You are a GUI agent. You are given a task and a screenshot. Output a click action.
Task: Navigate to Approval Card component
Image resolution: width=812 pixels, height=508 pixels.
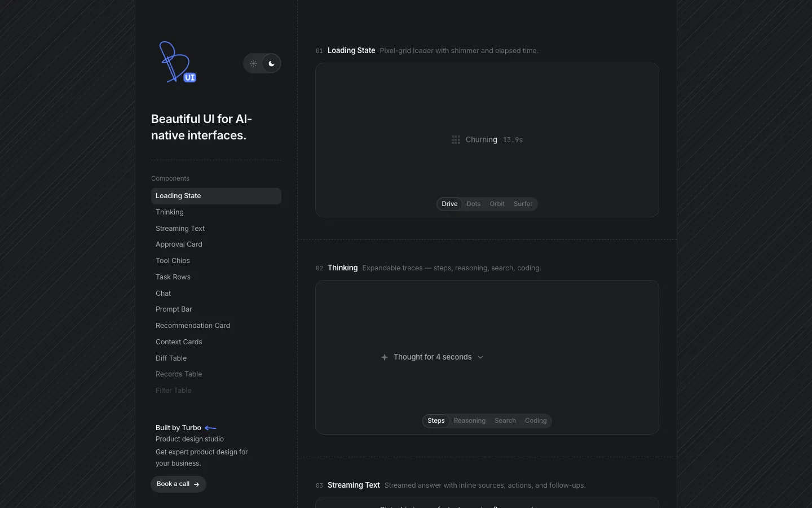click(216, 244)
